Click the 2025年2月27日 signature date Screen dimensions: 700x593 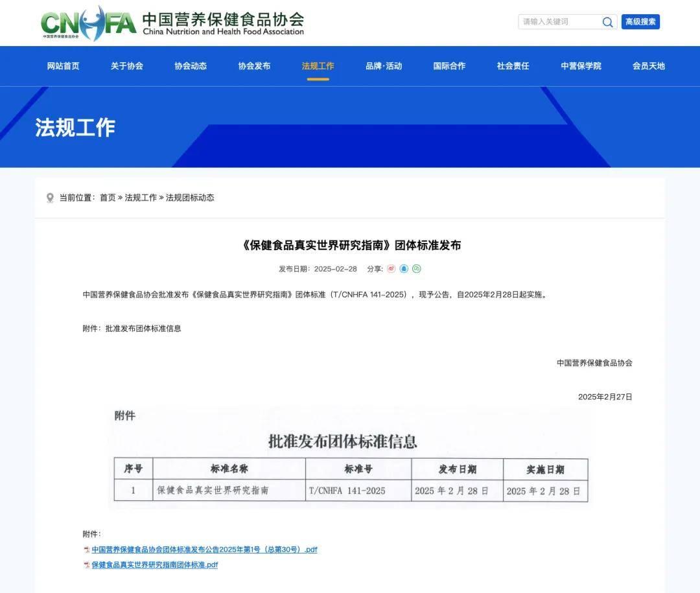point(605,397)
